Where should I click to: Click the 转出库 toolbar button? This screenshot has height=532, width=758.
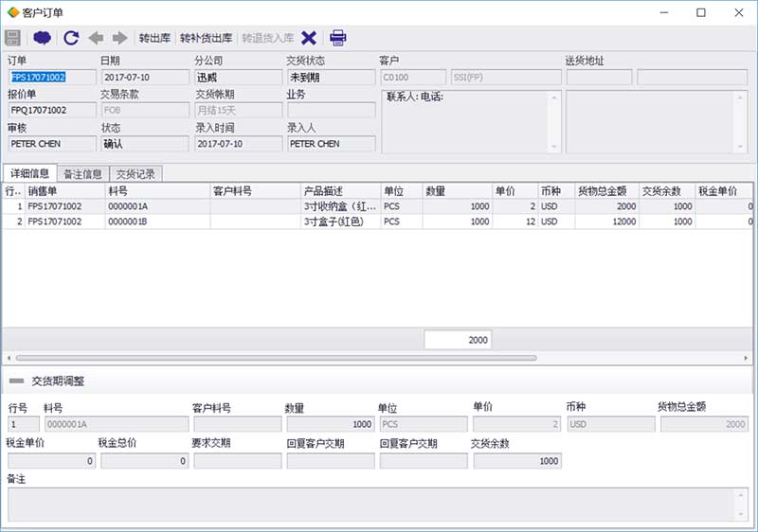point(154,39)
